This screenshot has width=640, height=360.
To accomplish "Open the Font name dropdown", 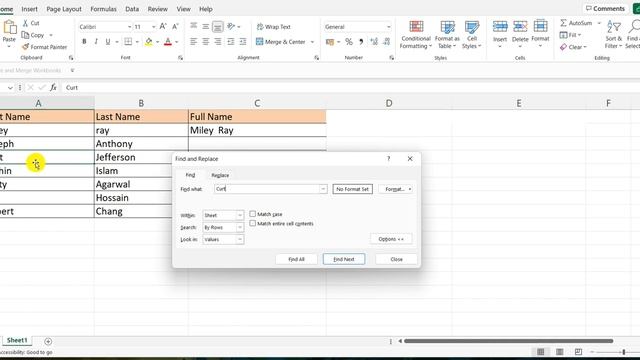I will (129, 27).
